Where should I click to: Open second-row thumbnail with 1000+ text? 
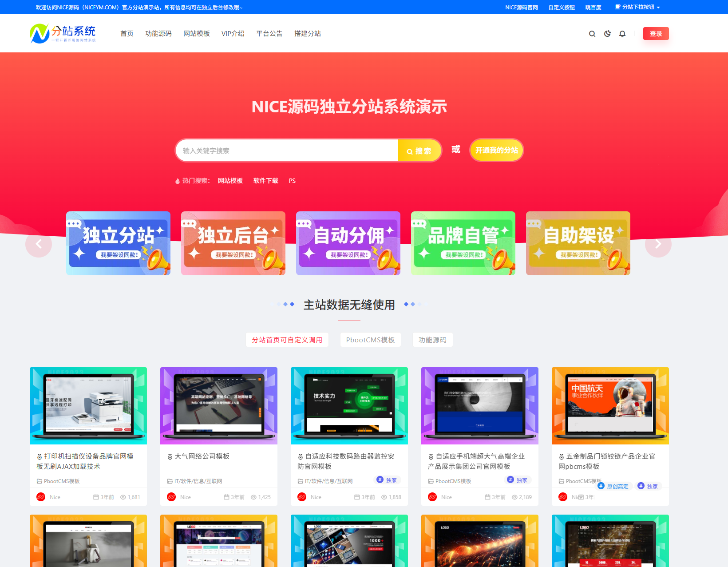point(349,541)
